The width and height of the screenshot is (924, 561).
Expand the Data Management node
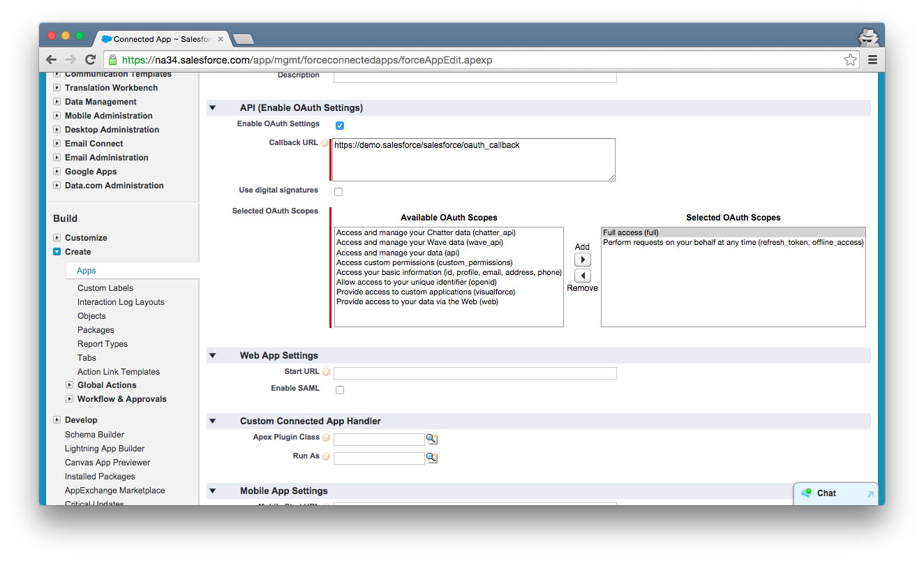point(57,102)
